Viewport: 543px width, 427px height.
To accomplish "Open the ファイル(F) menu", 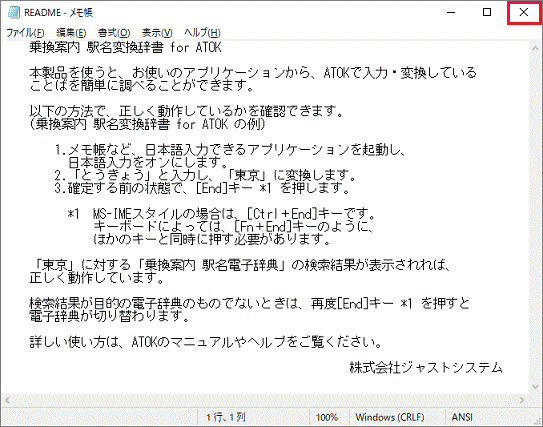I will (25, 33).
